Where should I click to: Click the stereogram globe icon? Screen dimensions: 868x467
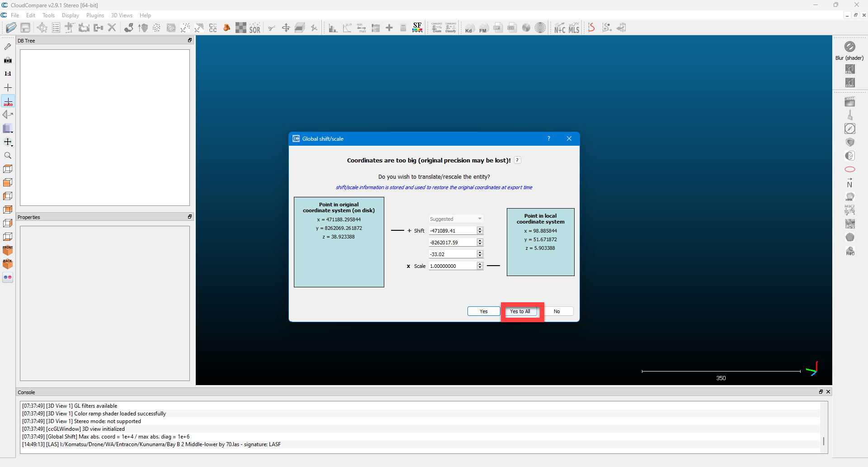point(540,28)
